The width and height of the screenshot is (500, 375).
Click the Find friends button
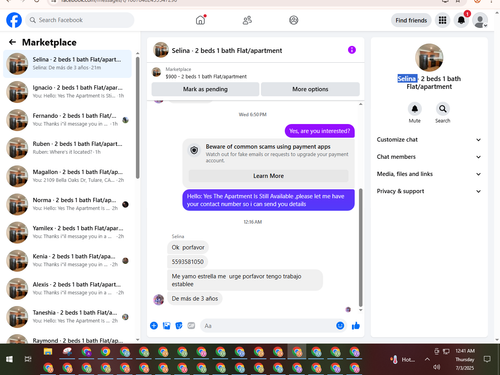(411, 20)
